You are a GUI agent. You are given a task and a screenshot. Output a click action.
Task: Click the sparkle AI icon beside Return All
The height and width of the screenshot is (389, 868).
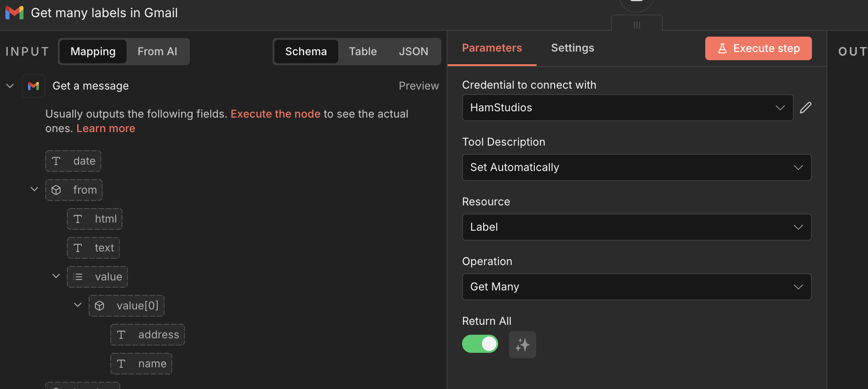[522, 345]
